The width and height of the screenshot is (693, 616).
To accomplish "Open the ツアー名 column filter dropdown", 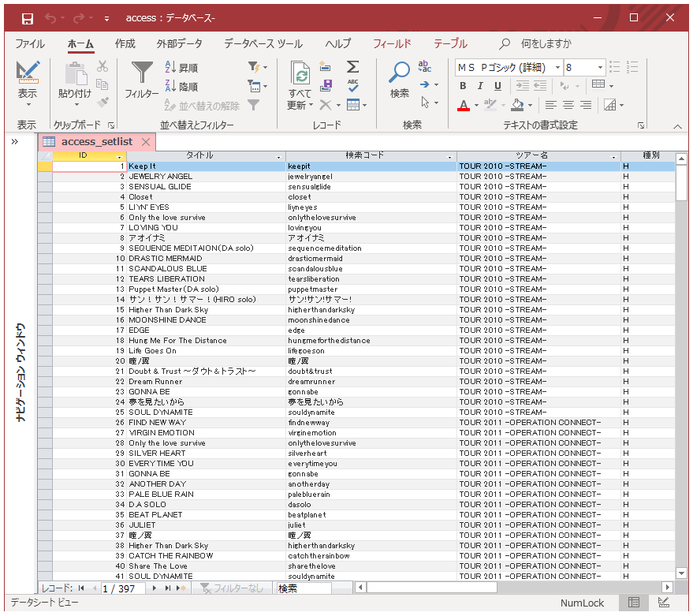I will (613, 157).
